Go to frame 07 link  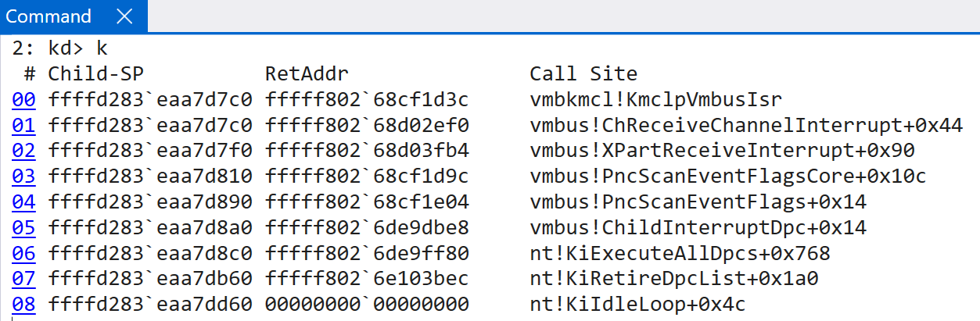click(x=24, y=280)
